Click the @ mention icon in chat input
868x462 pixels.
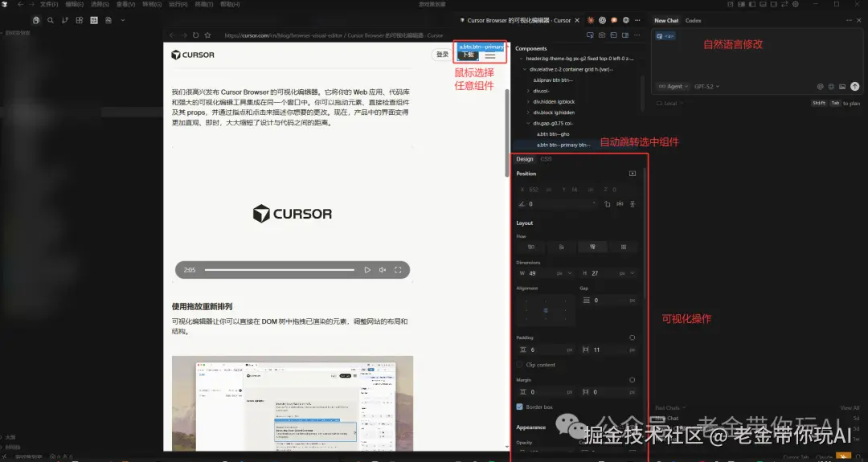(821, 86)
